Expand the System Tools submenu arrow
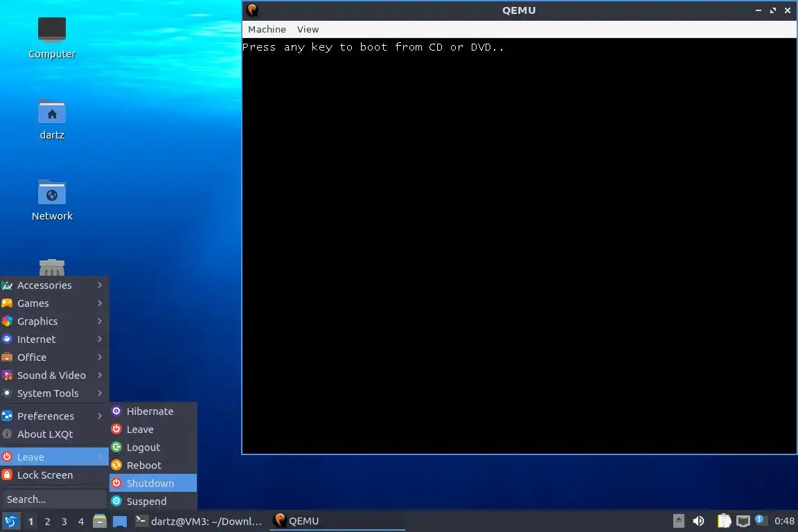The image size is (798, 532). tap(100, 393)
